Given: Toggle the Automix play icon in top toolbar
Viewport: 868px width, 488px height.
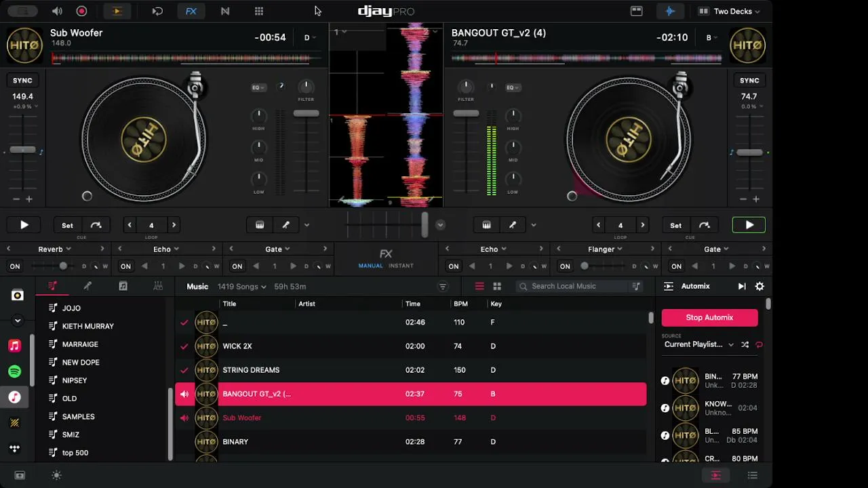Looking at the screenshot, I should pyautogui.click(x=117, y=11).
